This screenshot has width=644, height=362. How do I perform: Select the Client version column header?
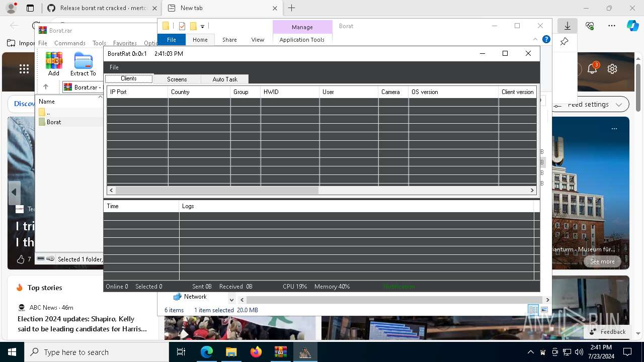(x=517, y=92)
